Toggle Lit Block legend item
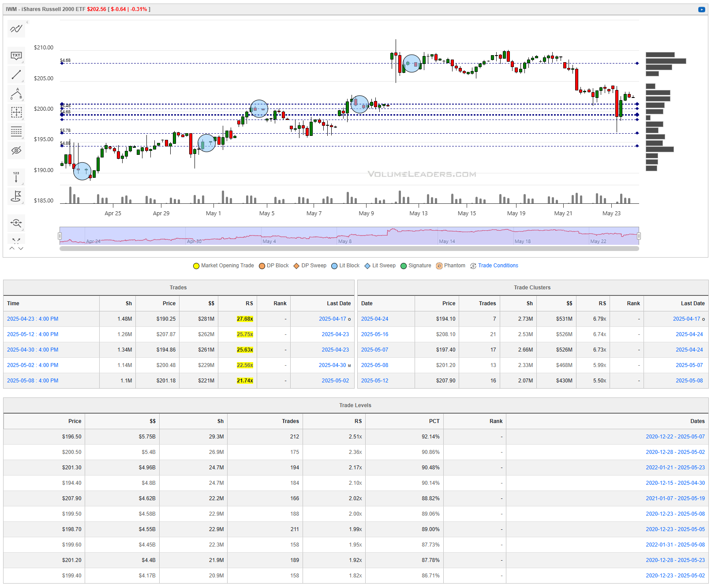 pos(345,266)
